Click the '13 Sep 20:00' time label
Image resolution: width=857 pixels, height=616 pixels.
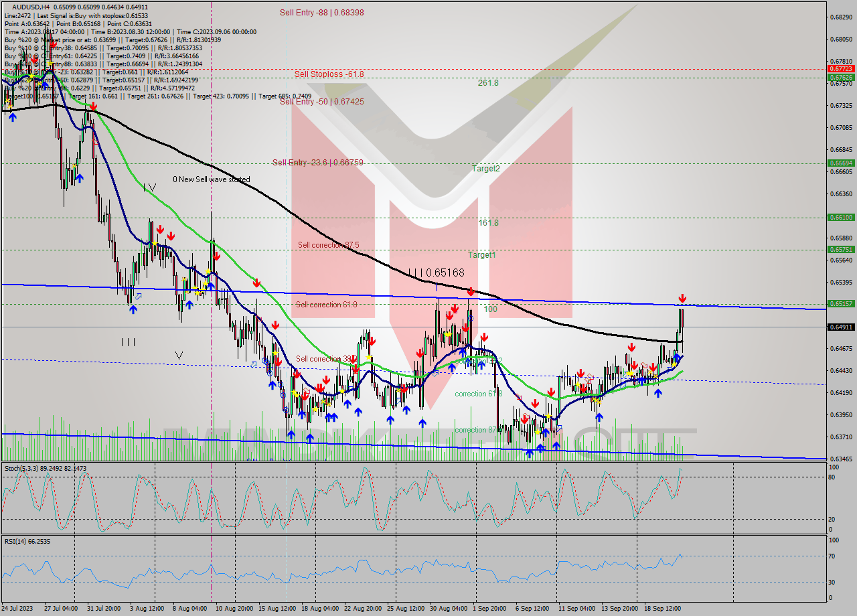[619, 609]
